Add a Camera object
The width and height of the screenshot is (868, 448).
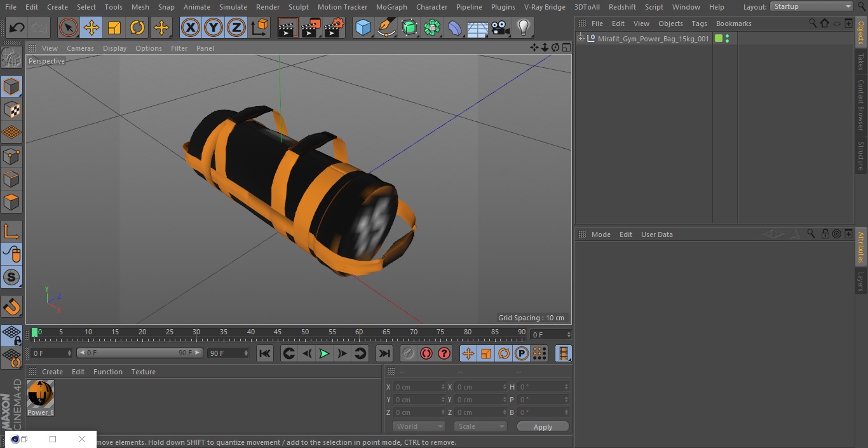pos(501,28)
